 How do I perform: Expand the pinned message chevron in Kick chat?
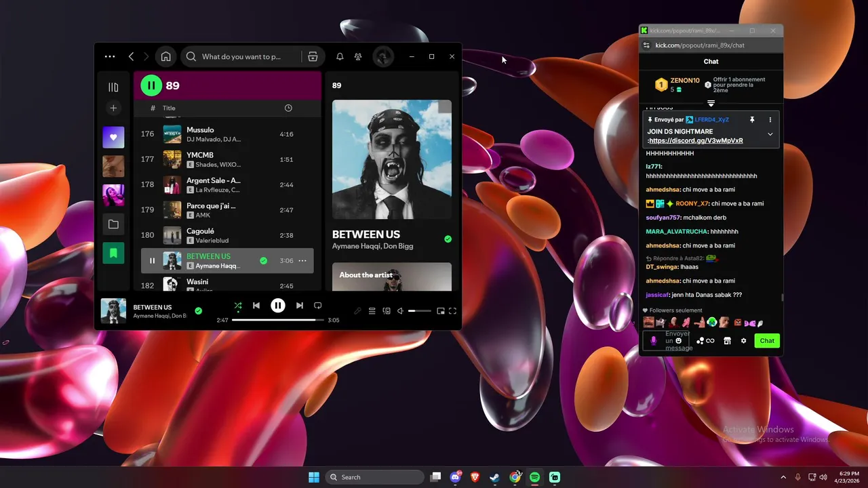pyautogui.click(x=770, y=134)
